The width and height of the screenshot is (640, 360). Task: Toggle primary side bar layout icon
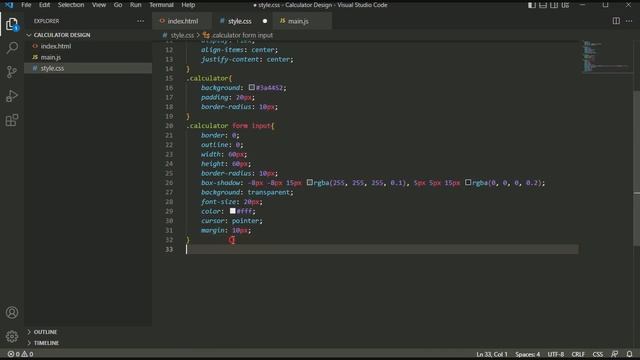[531, 5]
